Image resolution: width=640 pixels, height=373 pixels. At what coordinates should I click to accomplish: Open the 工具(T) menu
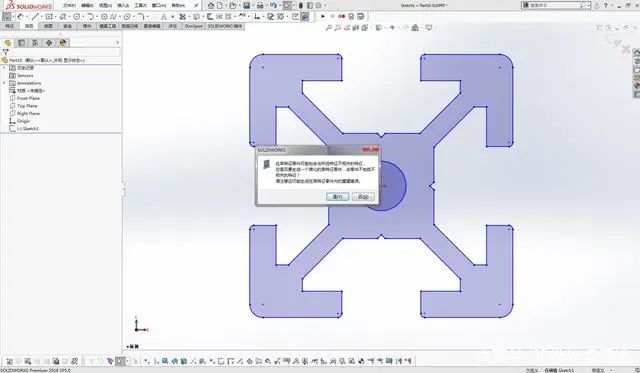(x=140, y=6)
